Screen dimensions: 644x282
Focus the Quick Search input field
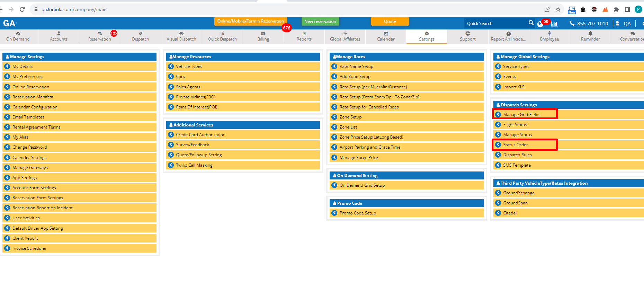click(x=495, y=24)
